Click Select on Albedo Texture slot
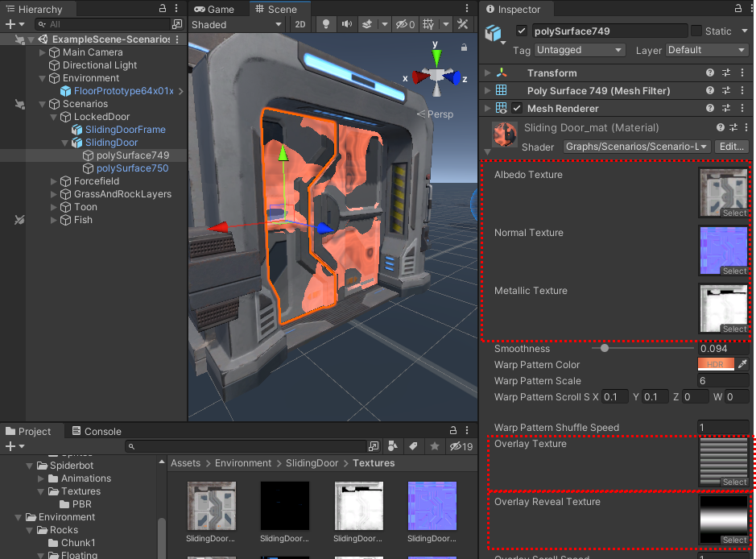 [734, 213]
